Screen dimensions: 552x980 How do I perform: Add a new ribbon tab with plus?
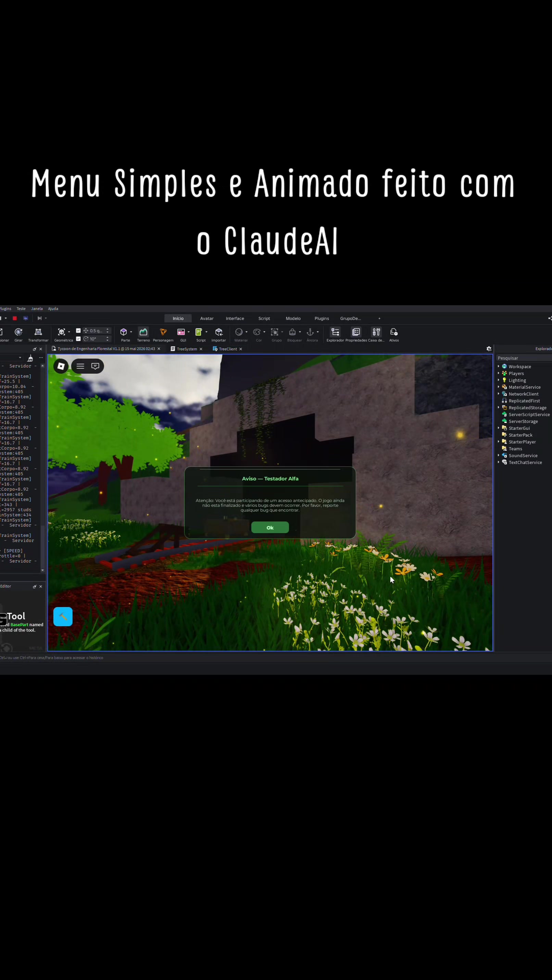pyautogui.click(x=379, y=319)
